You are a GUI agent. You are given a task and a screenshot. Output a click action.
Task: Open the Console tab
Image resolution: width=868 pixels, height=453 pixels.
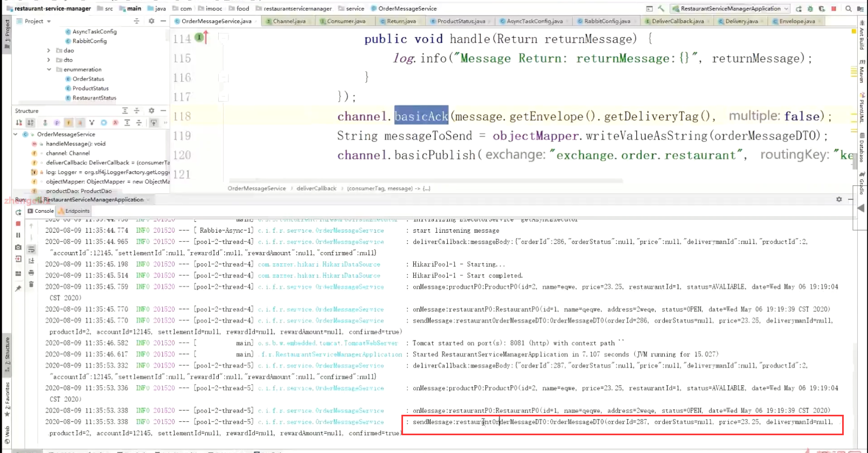41,211
